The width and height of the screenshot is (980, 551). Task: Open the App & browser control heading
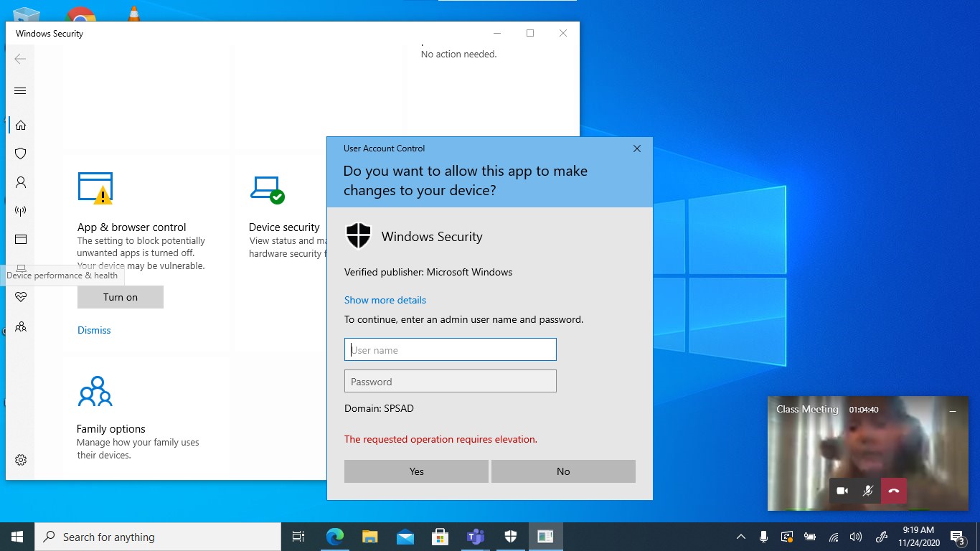pyautogui.click(x=132, y=227)
